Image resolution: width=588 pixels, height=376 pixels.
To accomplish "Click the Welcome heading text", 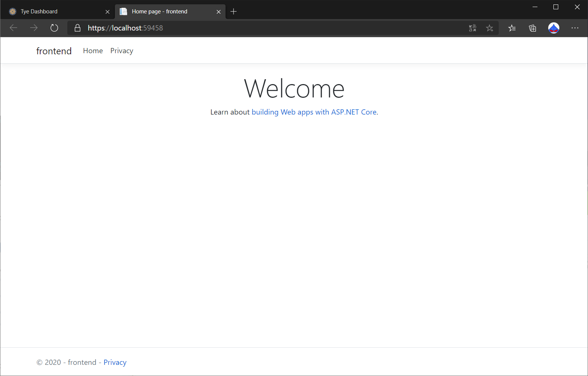I will point(294,89).
